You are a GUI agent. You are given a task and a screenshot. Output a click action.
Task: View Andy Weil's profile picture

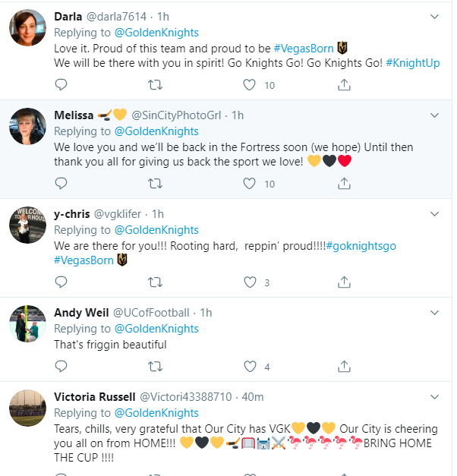(x=28, y=324)
